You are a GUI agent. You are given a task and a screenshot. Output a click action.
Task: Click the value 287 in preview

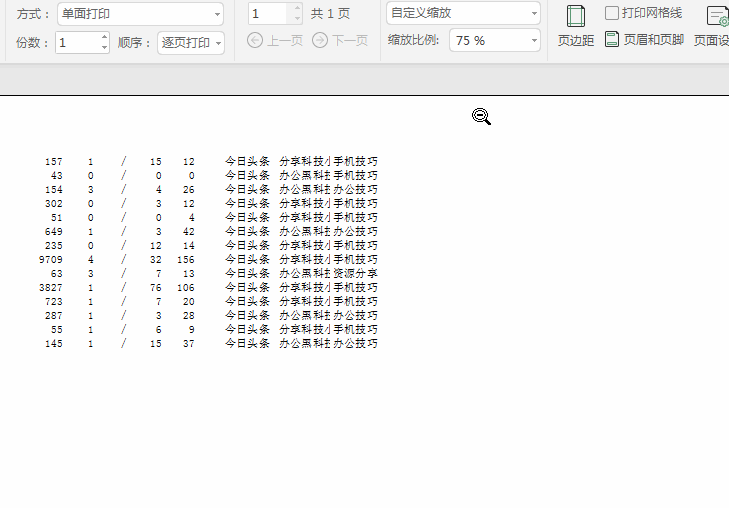[x=53, y=315]
